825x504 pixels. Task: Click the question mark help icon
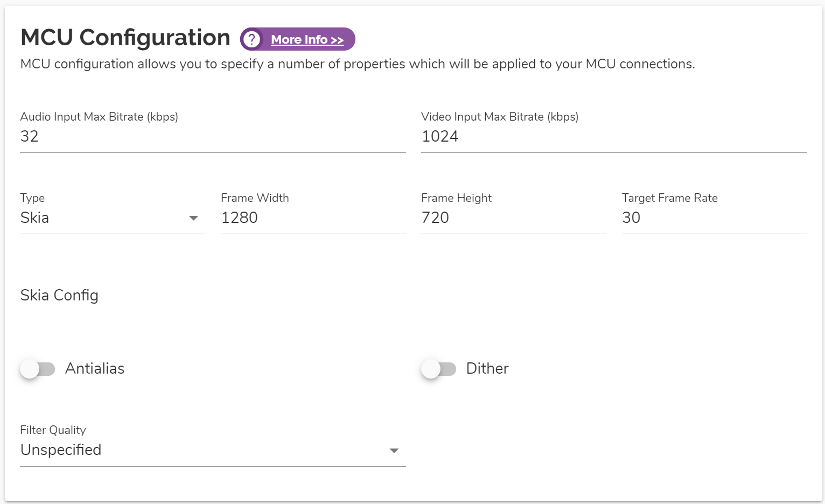(251, 39)
